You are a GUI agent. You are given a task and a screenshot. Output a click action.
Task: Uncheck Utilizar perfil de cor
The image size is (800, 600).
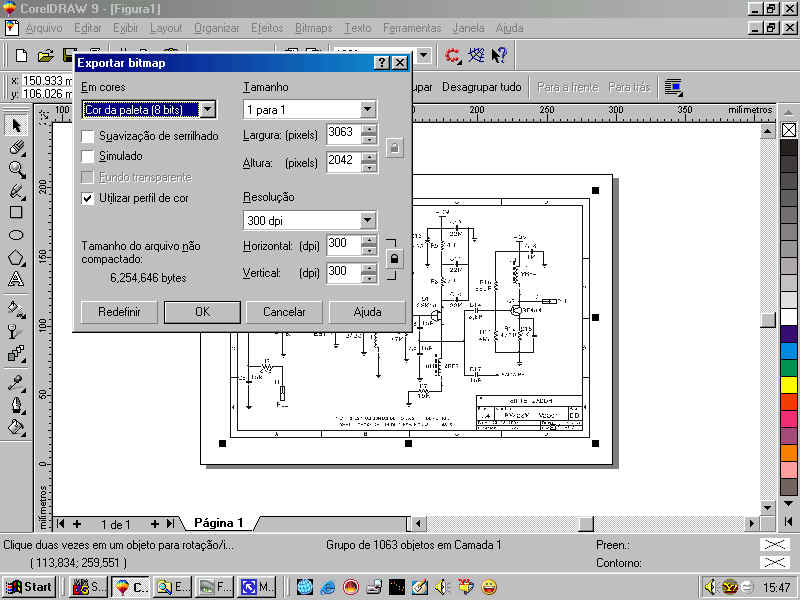[x=89, y=199]
